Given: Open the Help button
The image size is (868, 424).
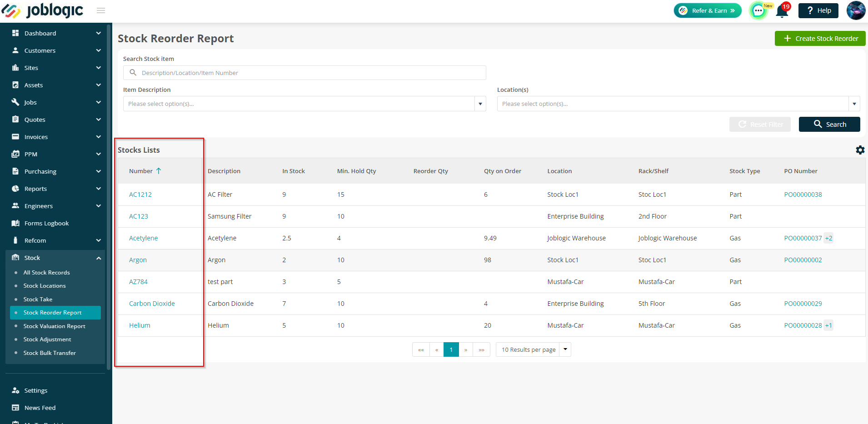Looking at the screenshot, I should pos(818,10).
